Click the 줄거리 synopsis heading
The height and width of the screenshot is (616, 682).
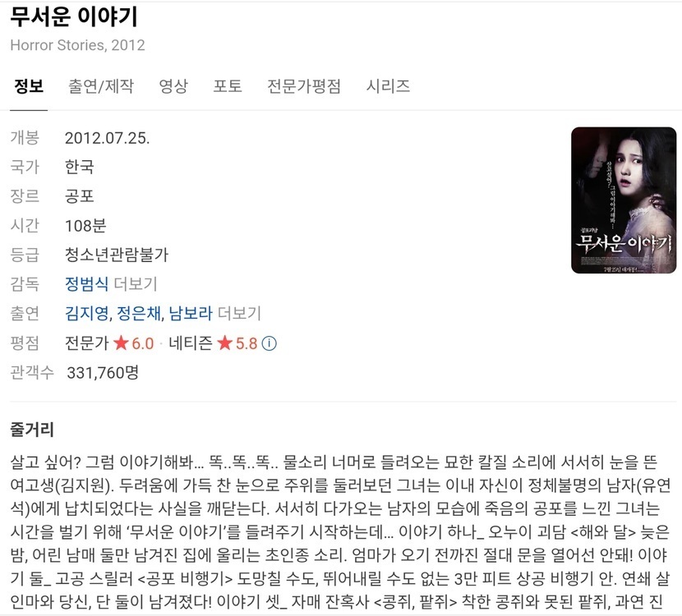pos(32,430)
